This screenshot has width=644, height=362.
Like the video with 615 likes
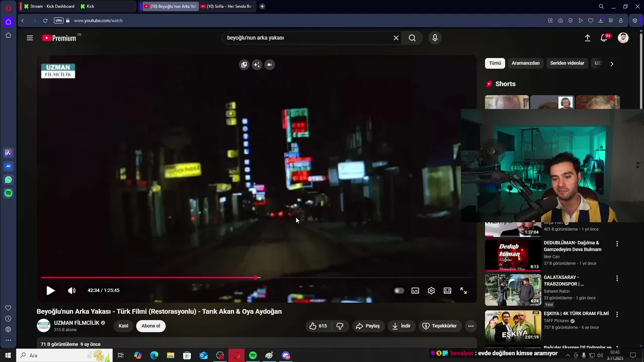click(317, 326)
